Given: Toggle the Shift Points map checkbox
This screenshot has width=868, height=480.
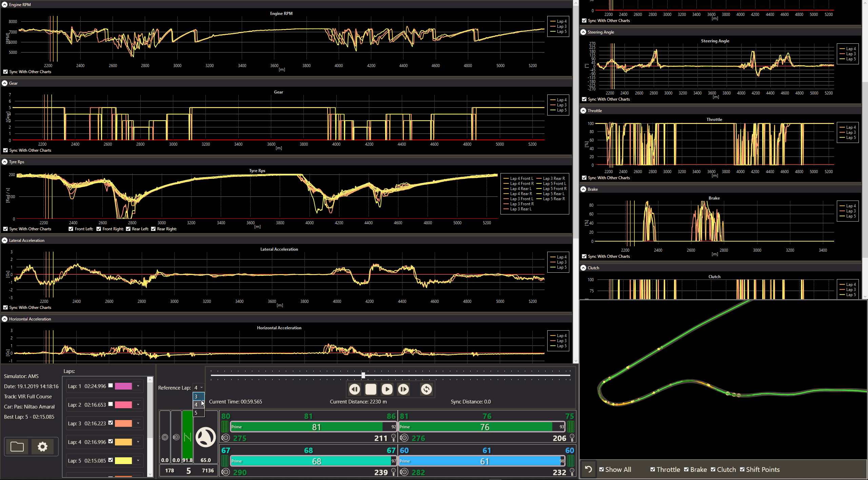Looking at the screenshot, I should click(742, 469).
